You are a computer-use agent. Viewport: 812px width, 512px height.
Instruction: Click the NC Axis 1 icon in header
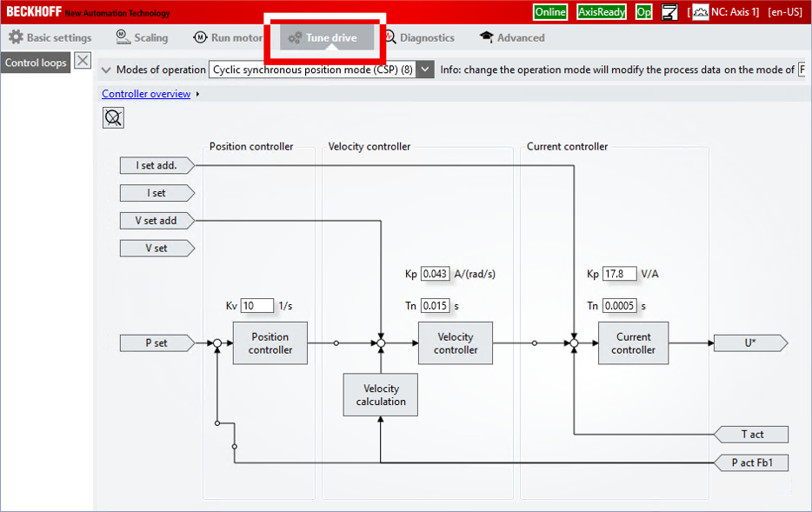tap(700, 12)
